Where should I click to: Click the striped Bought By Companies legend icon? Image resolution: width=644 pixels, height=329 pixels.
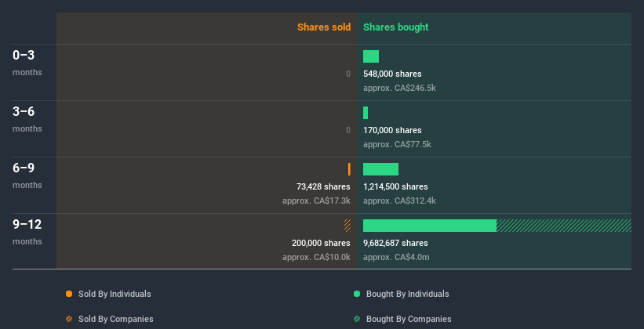pos(357,319)
